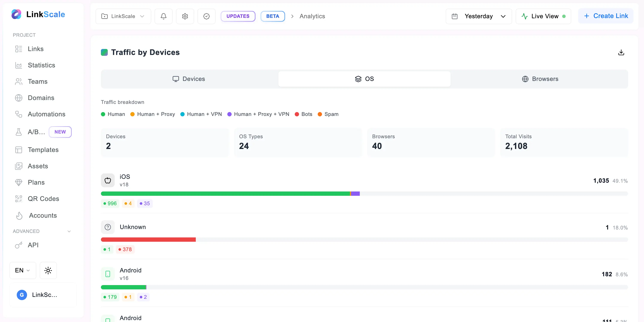Select the Statistics sidebar icon
This screenshot has height=322, width=644.
pos(18,65)
